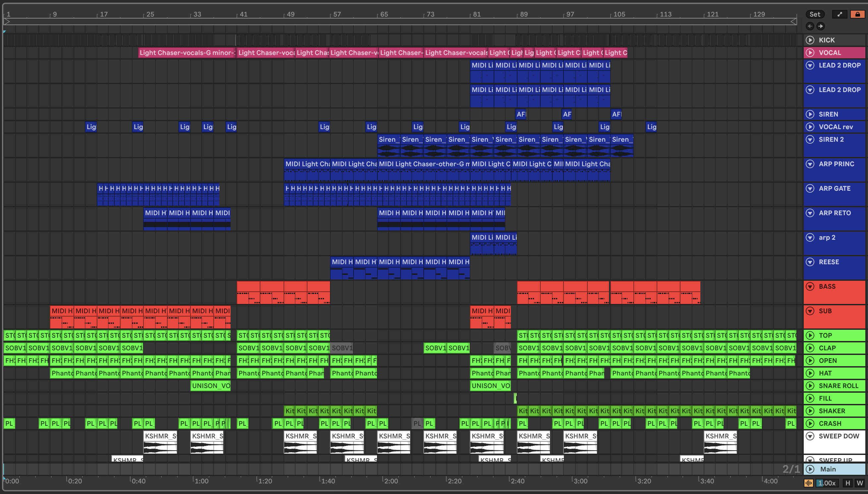The image size is (868, 494).
Task: Select the SNARE ROLL track name
Action: point(838,386)
